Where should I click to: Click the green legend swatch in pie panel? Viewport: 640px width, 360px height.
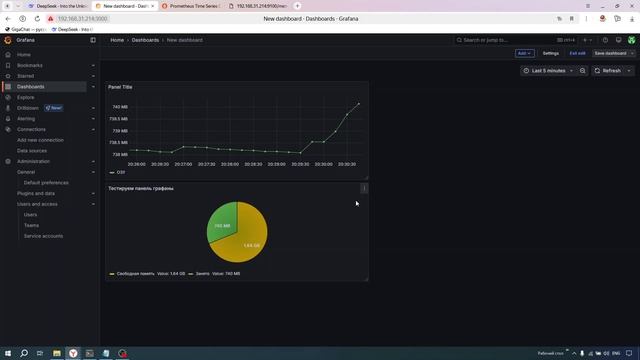tap(191, 274)
